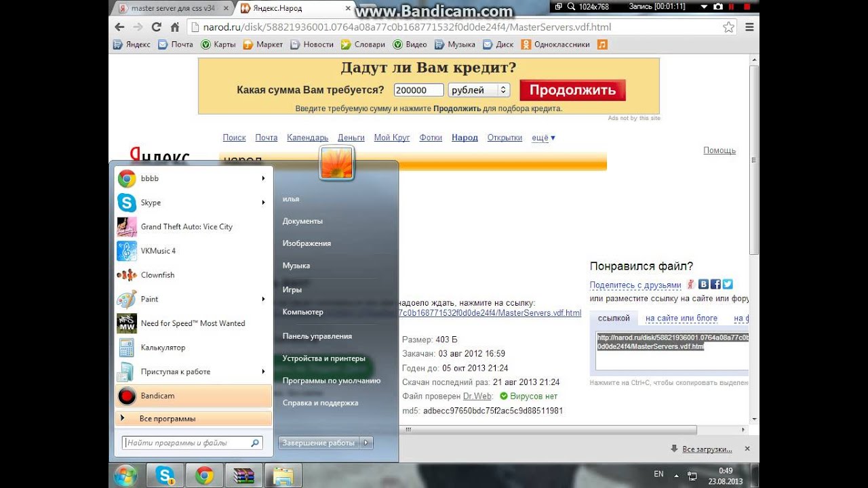Open Яндекс bookmark in bookmarks bar

[x=132, y=44]
